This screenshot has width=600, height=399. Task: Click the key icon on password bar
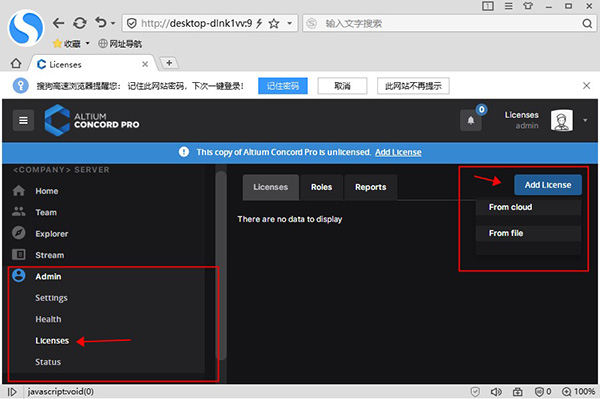[x=21, y=85]
